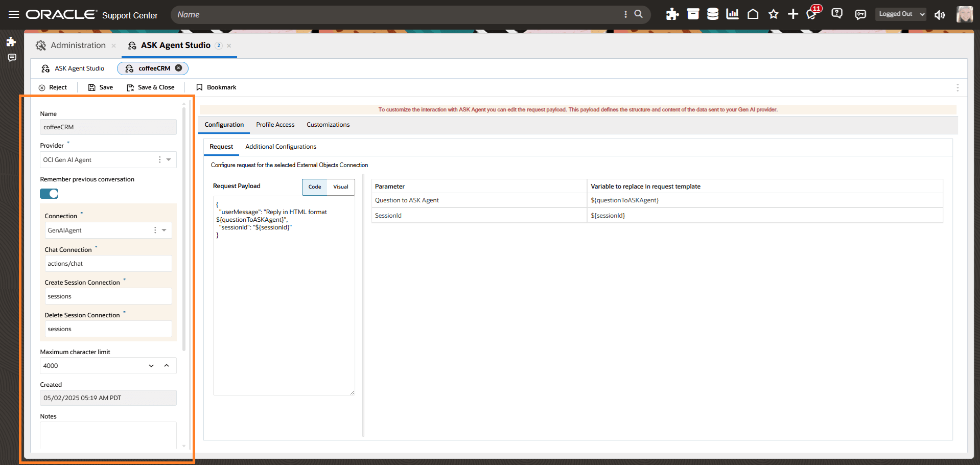
Task: Open the record toolbar overflow kebab menu
Action: 958,87
